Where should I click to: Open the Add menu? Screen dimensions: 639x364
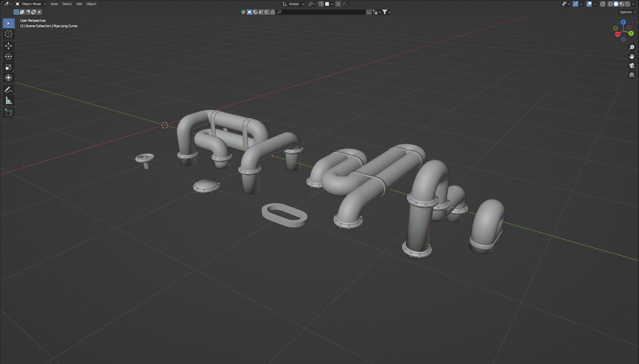click(79, 4)
